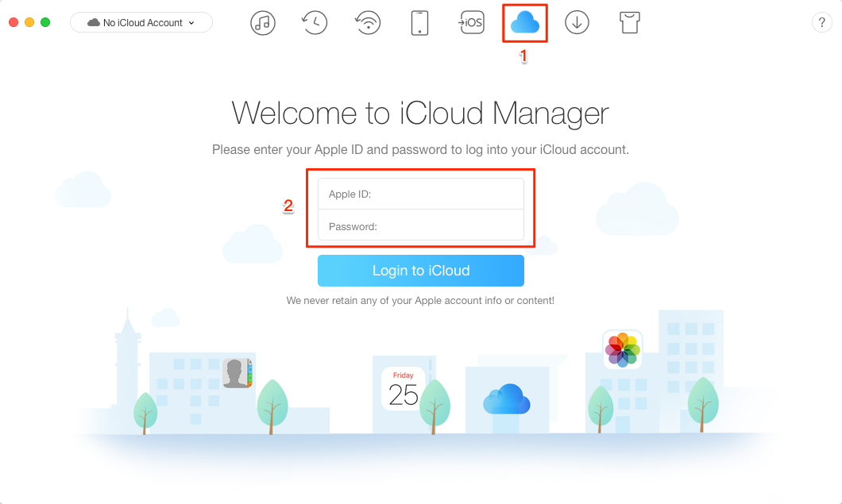Open the Media Downloader arrow icon
The width and height of the screenshot is (842, 504).
(577, 22)
